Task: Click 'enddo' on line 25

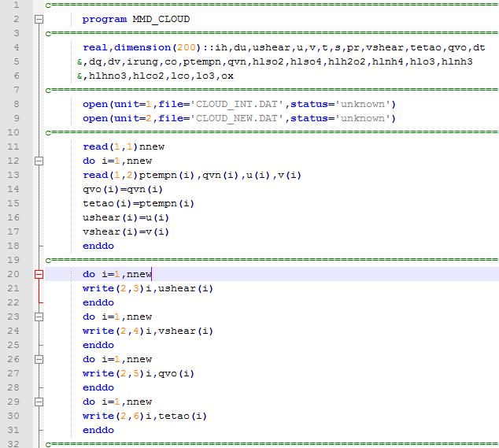Action: [98, 345]
